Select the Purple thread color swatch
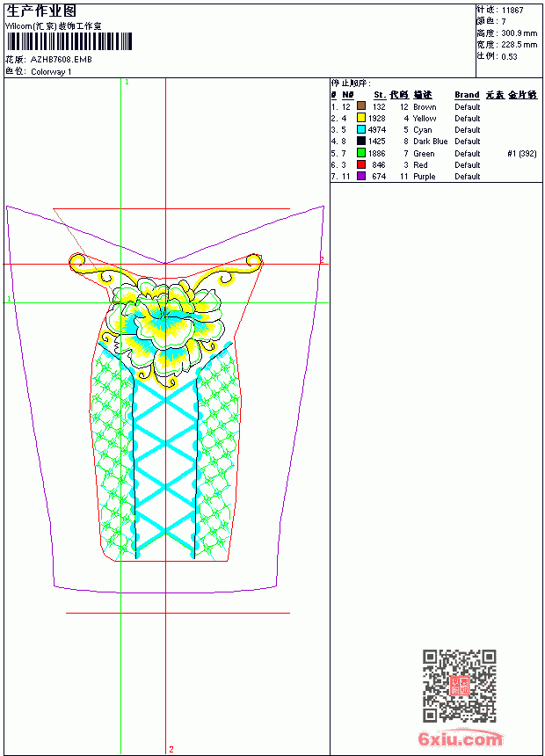The image size is (545, 756). click(360, 176)
